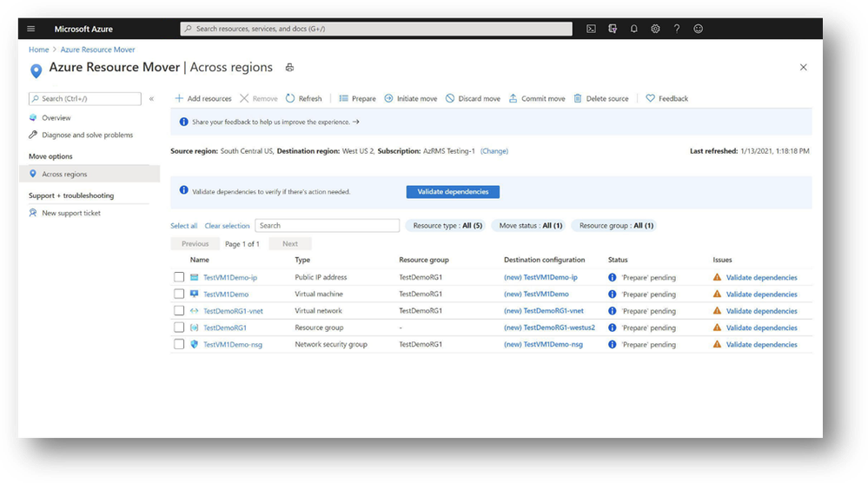Viewport: 868px width, 483px height.
Task: Click Validate dependencies issue for TestVM1Demo-nsg row
Action: 762,344
